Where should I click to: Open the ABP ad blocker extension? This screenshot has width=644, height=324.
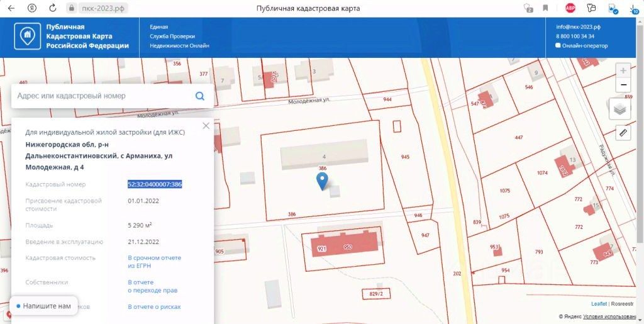(x=570, y=8)
